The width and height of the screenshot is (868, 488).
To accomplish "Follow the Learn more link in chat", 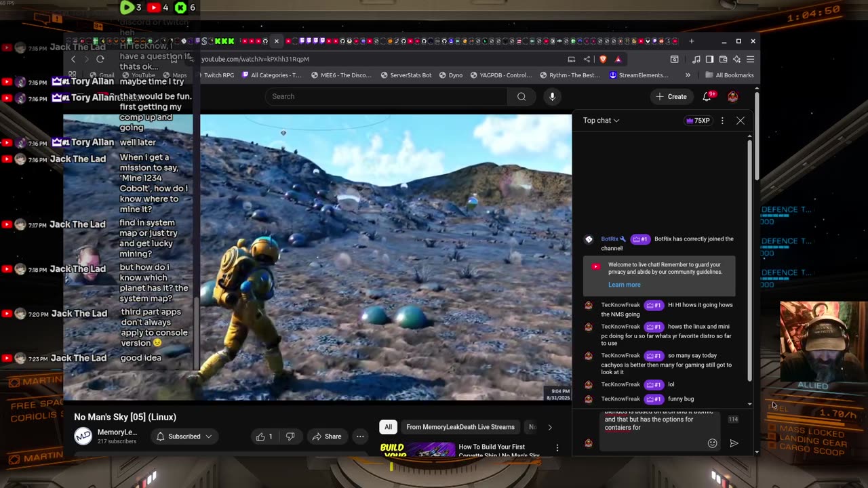I will click(624, 285).
